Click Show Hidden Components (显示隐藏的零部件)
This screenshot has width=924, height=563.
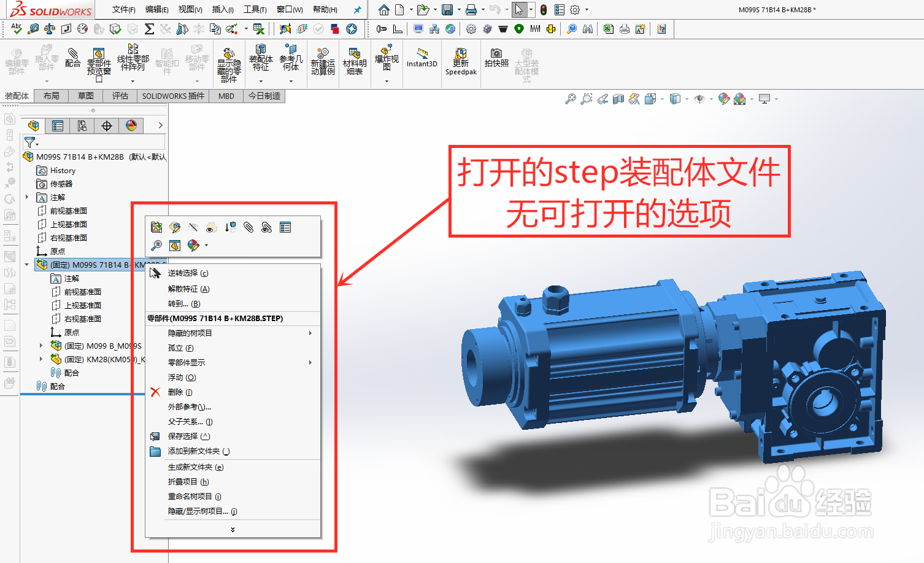click(x=228, y=60)
